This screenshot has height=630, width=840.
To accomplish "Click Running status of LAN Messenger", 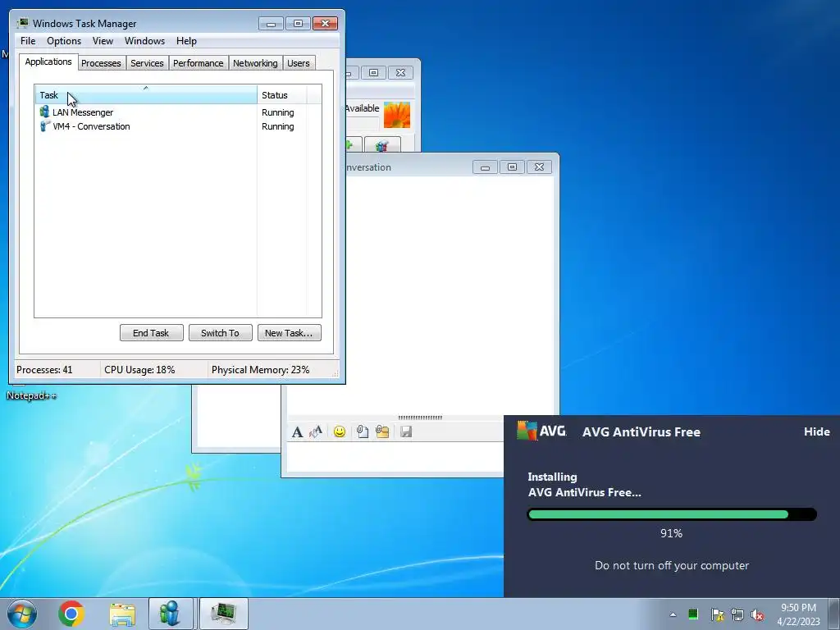I will point(277,112).
